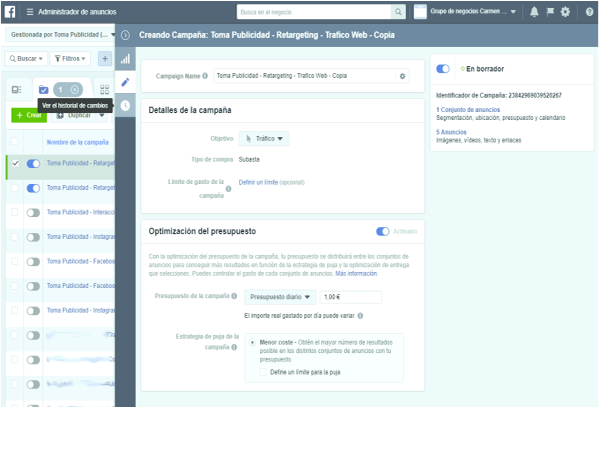Image resolution: width=600 pixels, height=456 pixels.
Task: Click the campaign budget amount field
Action: (x=350, y=297)
